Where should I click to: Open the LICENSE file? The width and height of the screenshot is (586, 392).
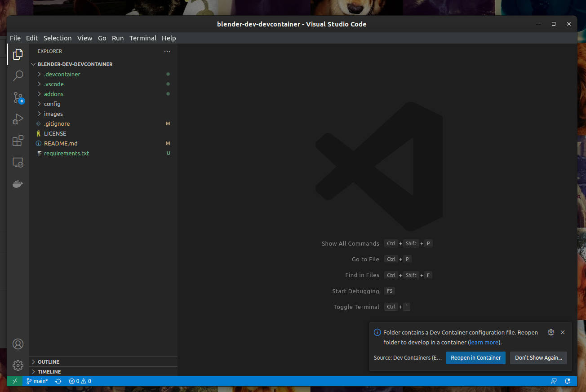[103, 133]
